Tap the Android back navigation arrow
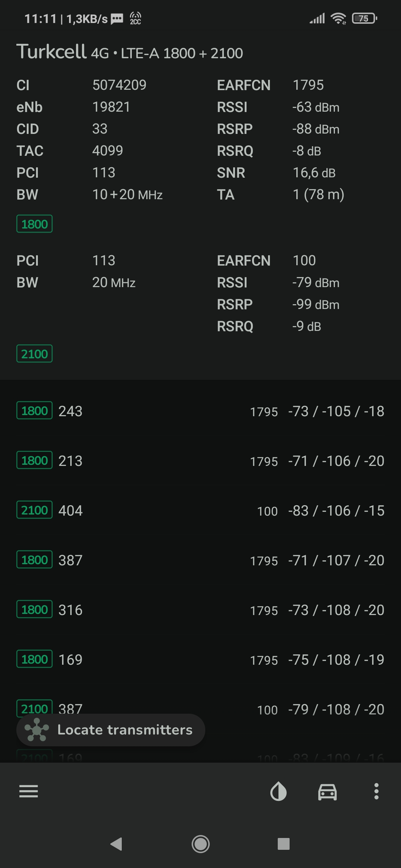 click(x=117, y=844)
